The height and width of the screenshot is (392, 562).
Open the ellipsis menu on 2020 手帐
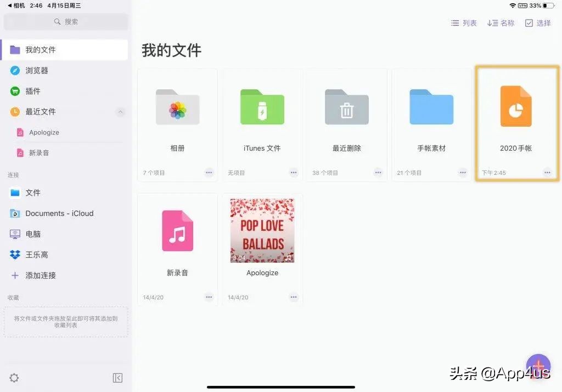click(547, 172)
